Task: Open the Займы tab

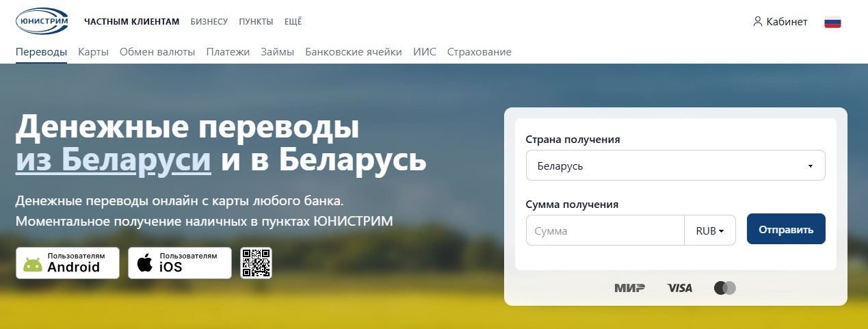Action: [x=278, y=52]
